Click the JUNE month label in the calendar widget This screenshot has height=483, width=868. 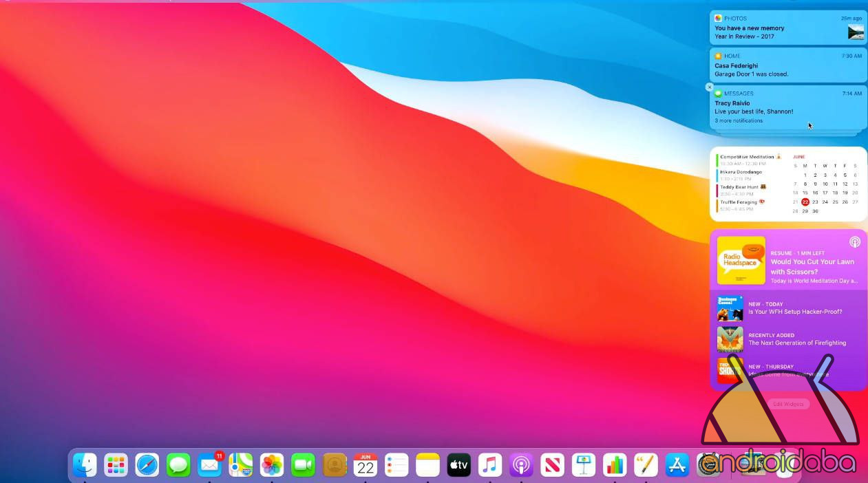tap(798, 157)
